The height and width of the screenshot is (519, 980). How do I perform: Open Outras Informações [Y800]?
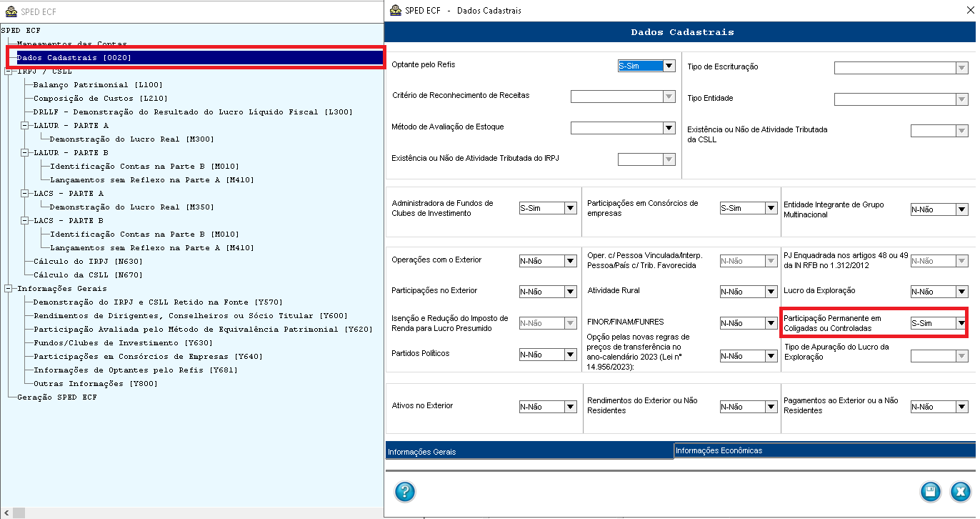point(95,383)
